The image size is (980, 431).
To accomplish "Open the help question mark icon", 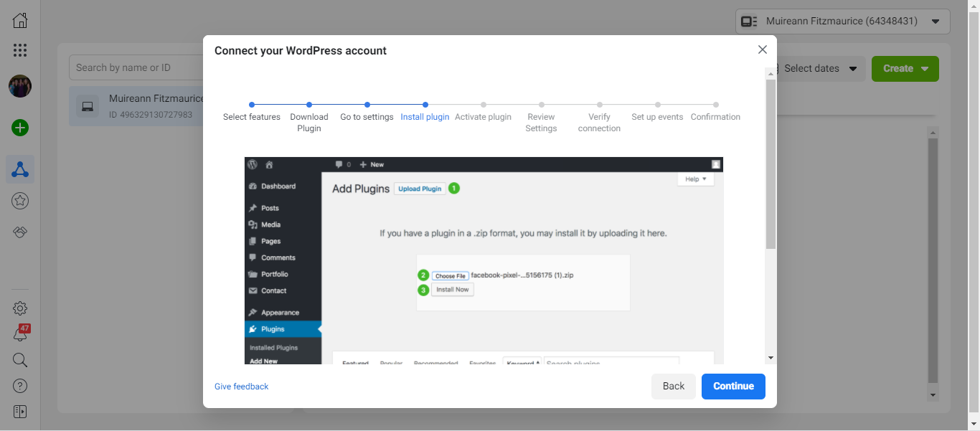I will pos(20,386).
